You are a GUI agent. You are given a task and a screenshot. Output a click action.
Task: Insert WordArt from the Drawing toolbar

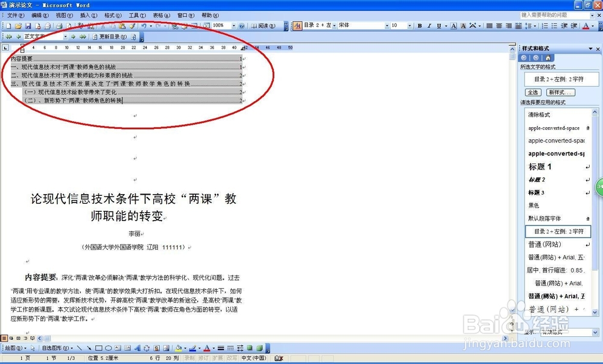[136, 348]
